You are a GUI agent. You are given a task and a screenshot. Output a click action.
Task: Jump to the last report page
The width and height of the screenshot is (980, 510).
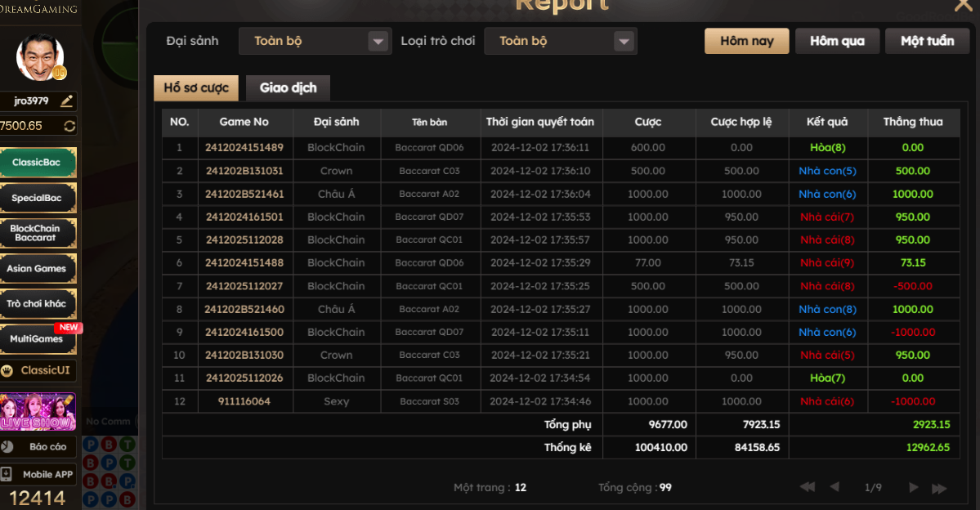(939, 488)
